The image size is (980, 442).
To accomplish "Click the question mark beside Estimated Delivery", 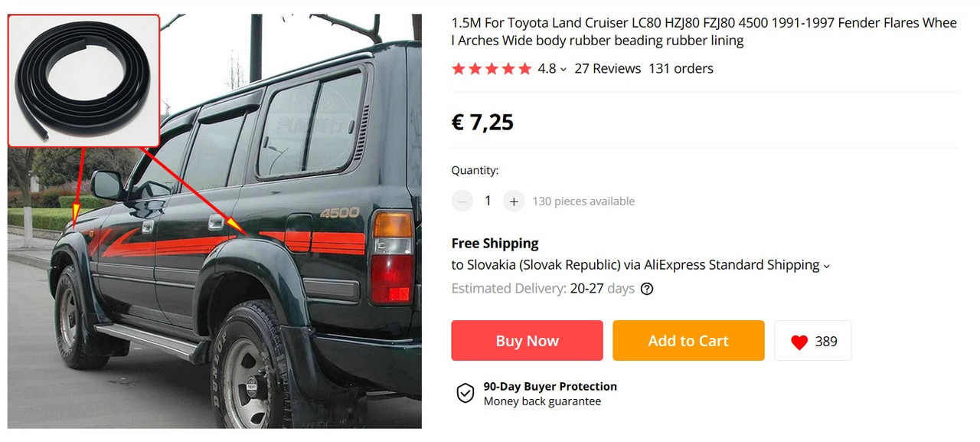I will click(x=647, y=289).
